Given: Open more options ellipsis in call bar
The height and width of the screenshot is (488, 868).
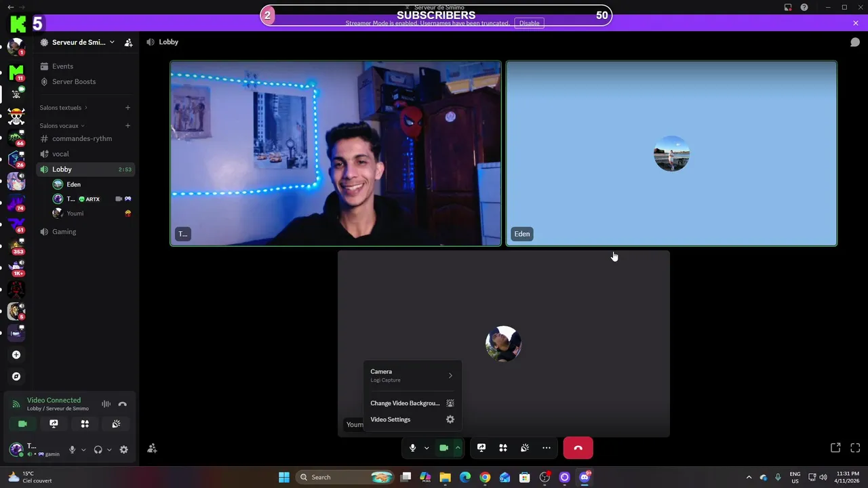Looking at the screenshot, I should tap(547, 448).
